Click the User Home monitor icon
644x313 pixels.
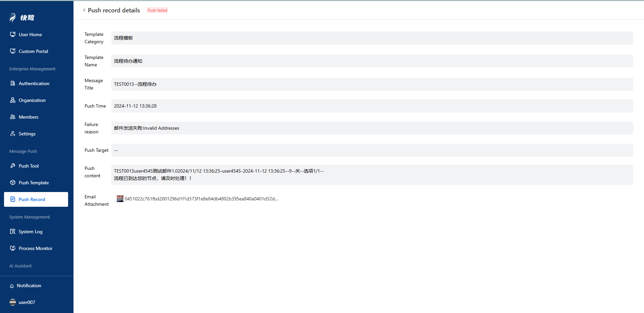tap(13, 35)
